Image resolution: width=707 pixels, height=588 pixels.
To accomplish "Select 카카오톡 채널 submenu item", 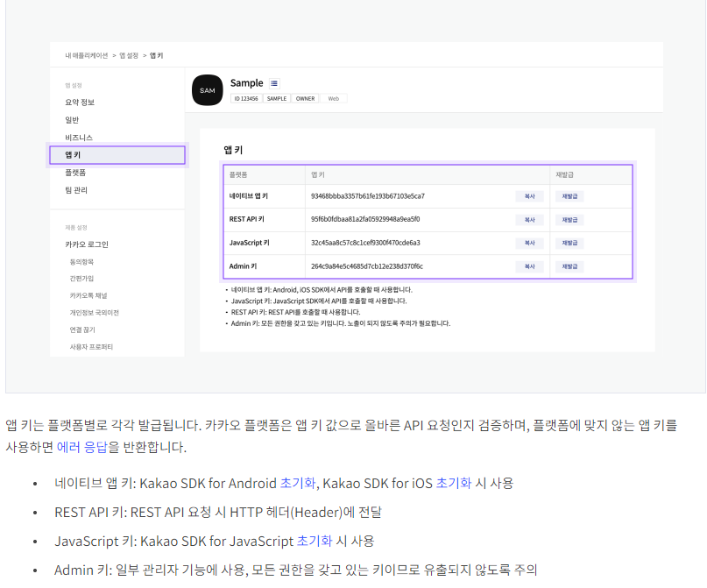I will tap(88, 296).
